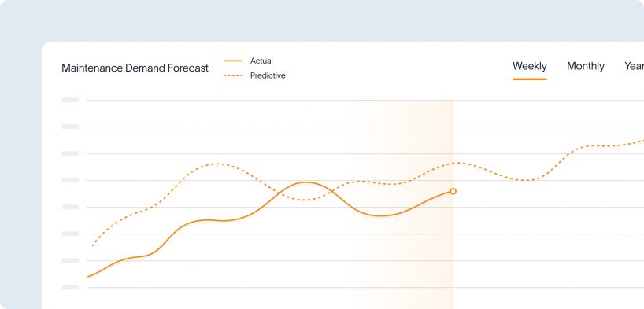
Task: Click the orange underline beneath Weekly
Action: pyautogui.click(x=529, y=79)
